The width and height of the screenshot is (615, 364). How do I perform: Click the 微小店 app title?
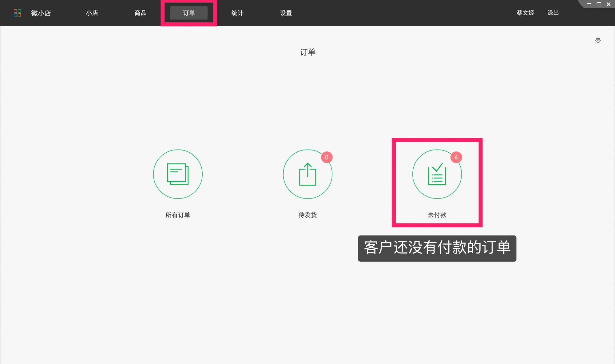pos(40,13)
